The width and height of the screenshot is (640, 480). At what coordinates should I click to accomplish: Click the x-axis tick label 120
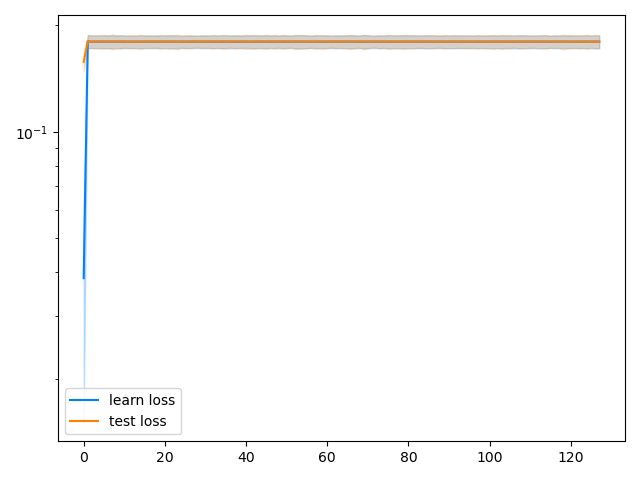(570, 457)
